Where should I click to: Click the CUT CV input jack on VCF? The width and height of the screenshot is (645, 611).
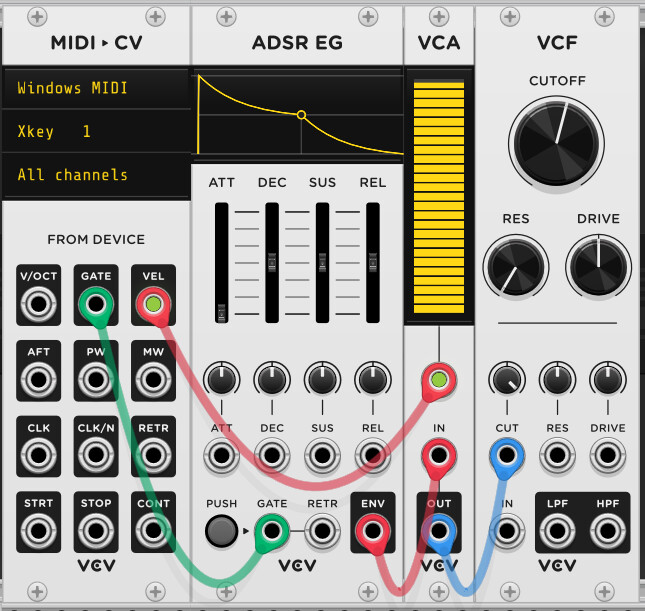(x=507, y=455)
